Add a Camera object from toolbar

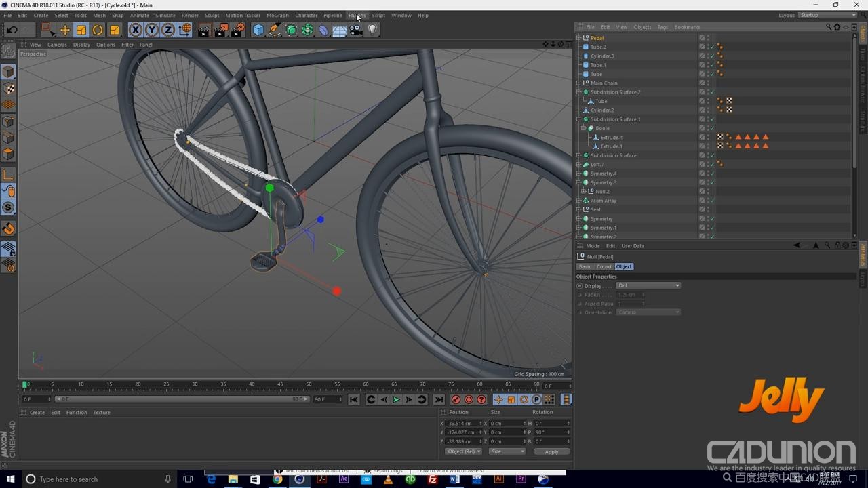pos(356,30)
